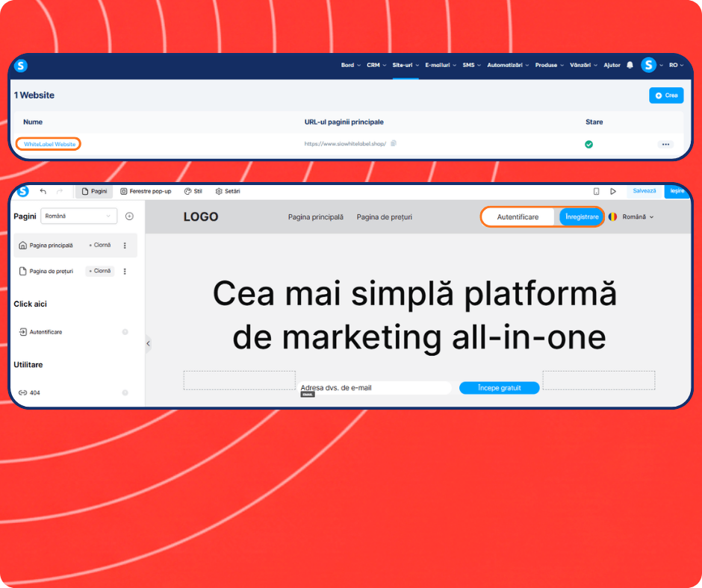The width and height of the screenshot is (702, 588).
Task: Open the Setări tab
Action: pyautogui.click(x=228, y=191)
